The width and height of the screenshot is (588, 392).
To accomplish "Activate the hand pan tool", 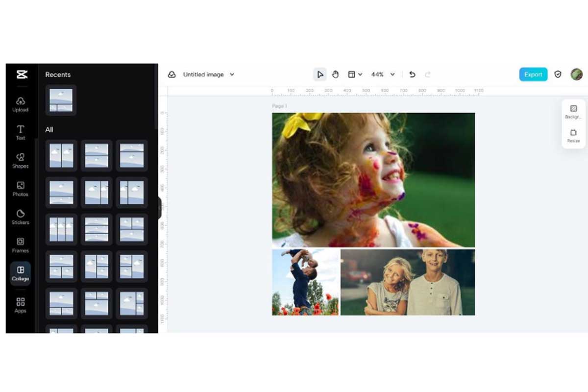I will (x=336, y=74).
